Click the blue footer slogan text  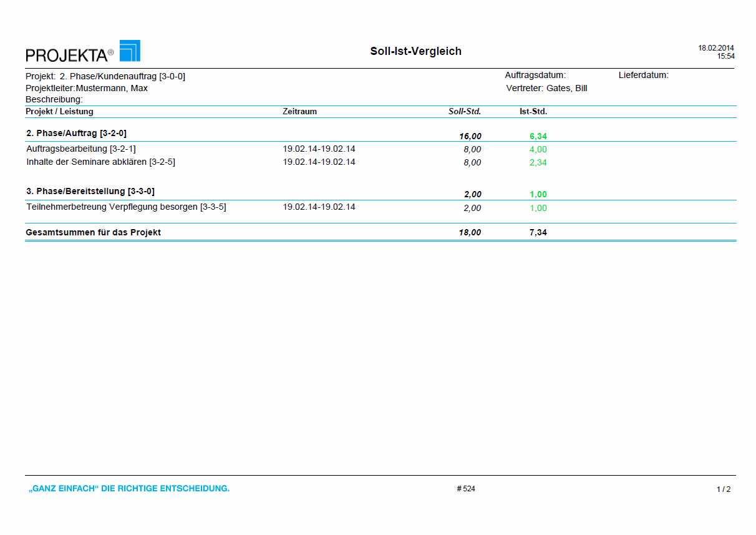tap(128, 489)
